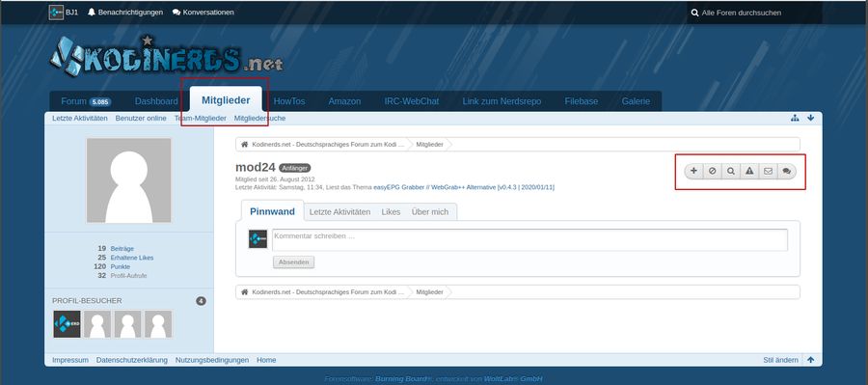Click the Beiträge link in the sidebar
Image resolution: width=868 pixels, height=385 pixels.
[122, 249]
